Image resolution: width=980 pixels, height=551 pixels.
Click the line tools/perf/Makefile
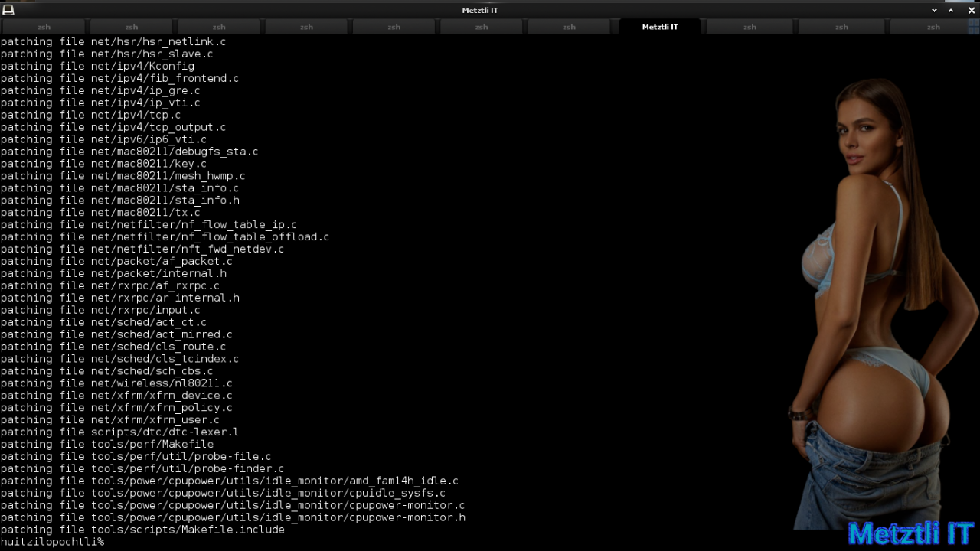click(x=106, y=445)
